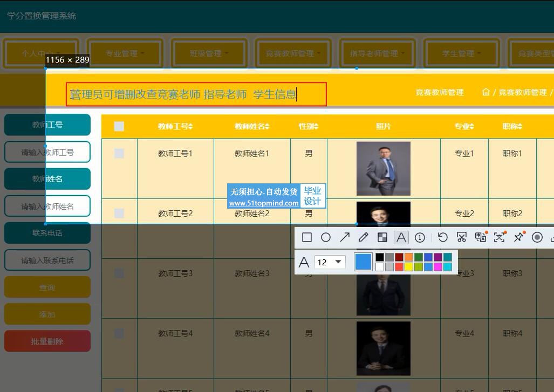This screenshot has height=392, width=554.
Task: Open the screenshot translate tool
Action: click(481, 237)
